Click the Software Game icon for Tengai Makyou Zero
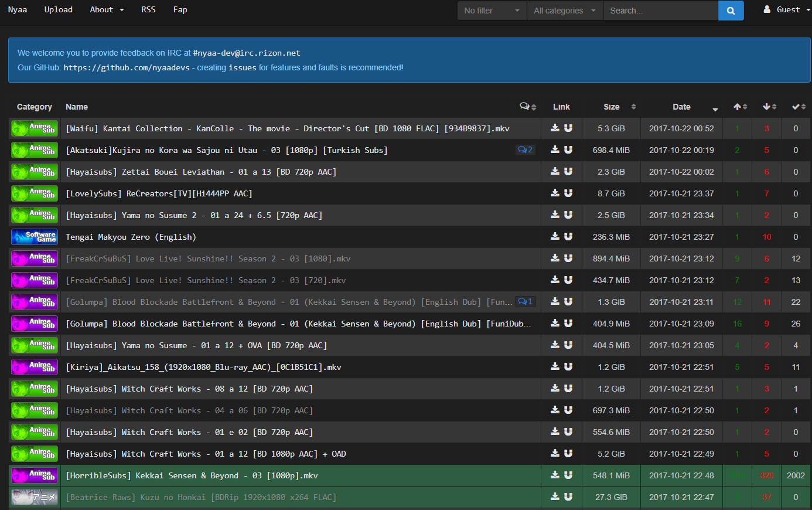The image size is (812, 510). pos(34,237)
